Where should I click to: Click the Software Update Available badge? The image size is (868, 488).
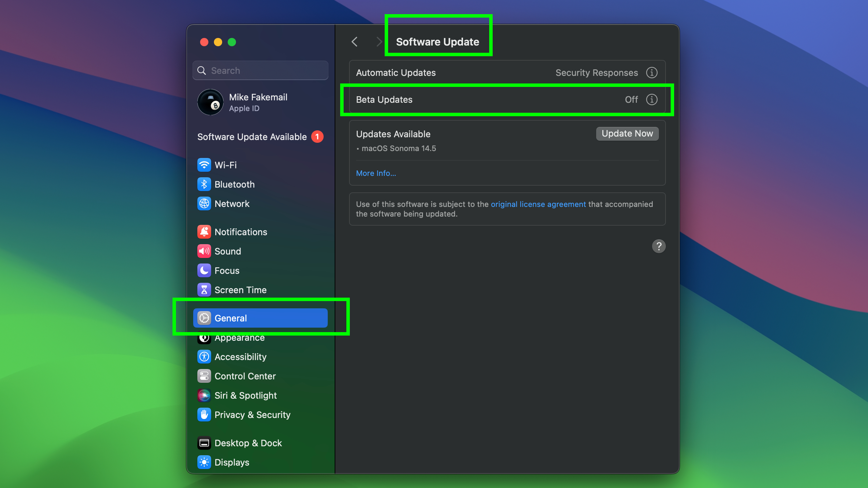tap(316, 137)
